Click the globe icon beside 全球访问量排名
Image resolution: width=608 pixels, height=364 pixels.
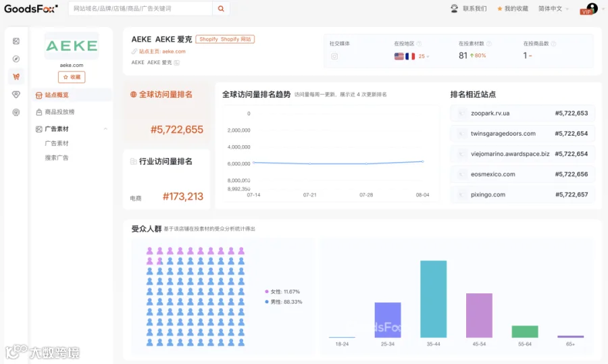(x=133, y=94)
